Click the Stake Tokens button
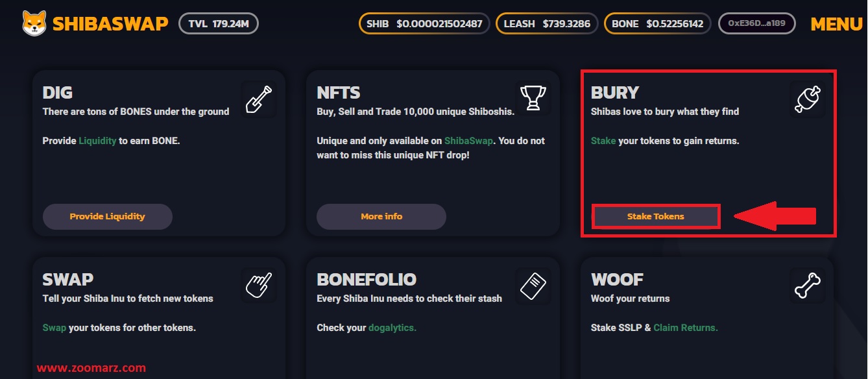Screen dimensions: 868x379 [x=656, y=216]
